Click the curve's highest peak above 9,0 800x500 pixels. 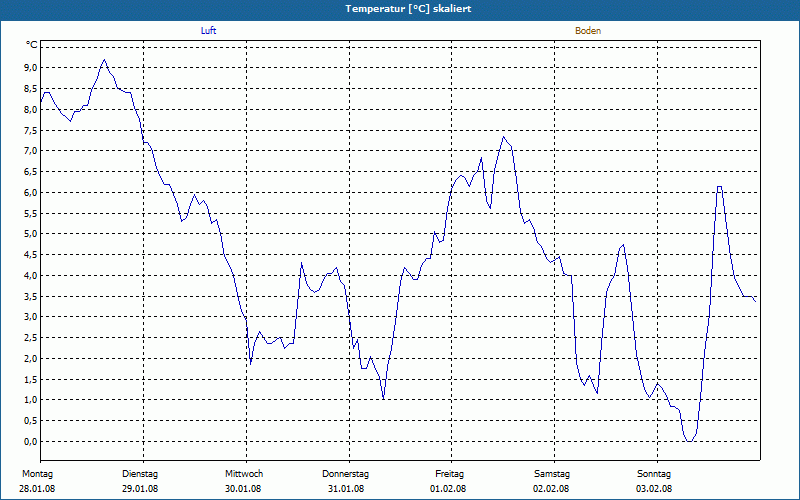(x=105, y=60)
